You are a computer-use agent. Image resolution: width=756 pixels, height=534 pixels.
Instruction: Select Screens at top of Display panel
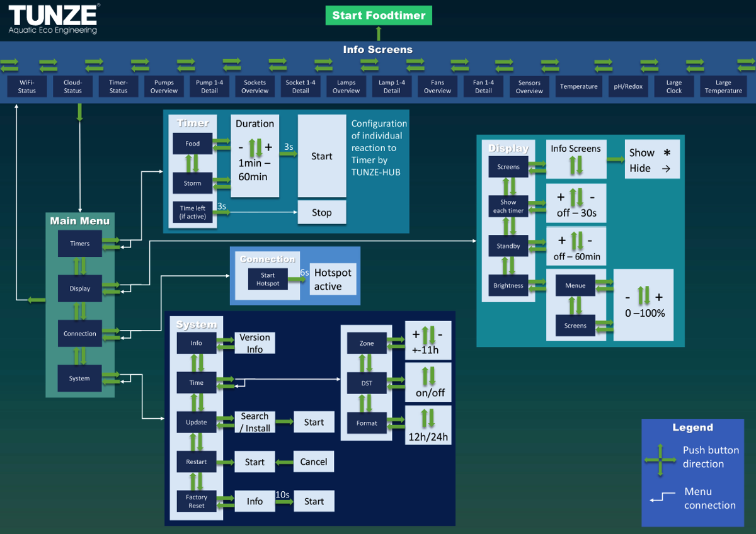(508, 167)
